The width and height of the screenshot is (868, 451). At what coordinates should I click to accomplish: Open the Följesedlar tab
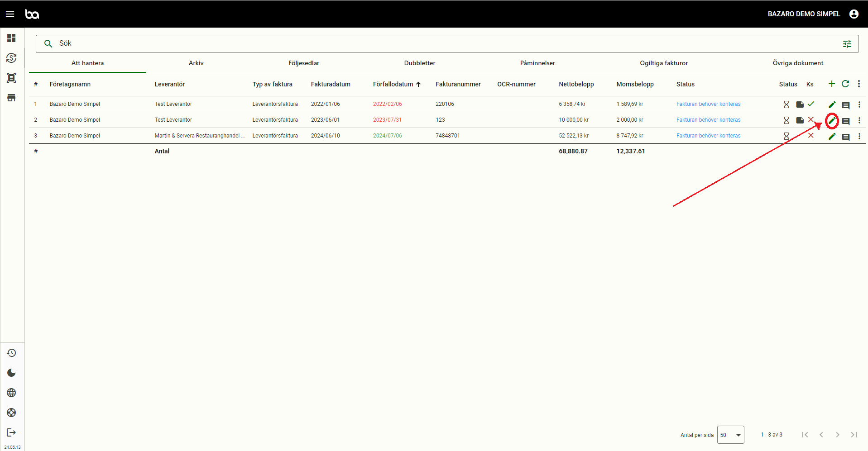(x=304, y=63)
